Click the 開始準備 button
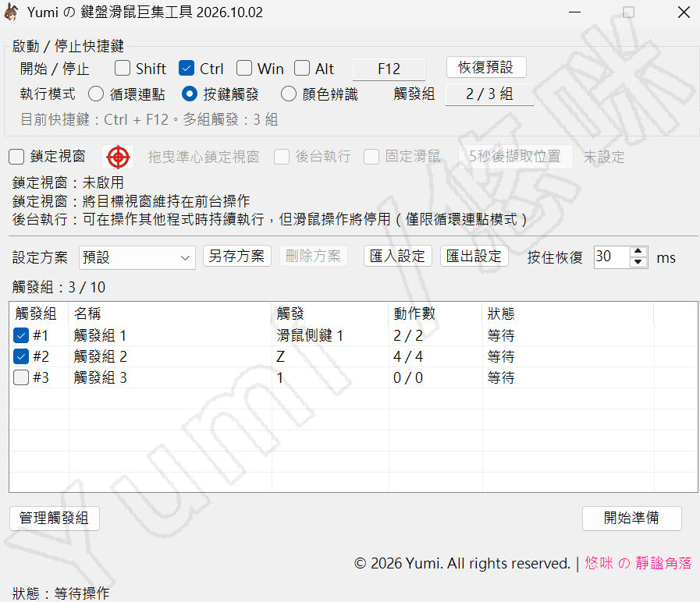The image size is (700, 602). click(x=631, y=518)
